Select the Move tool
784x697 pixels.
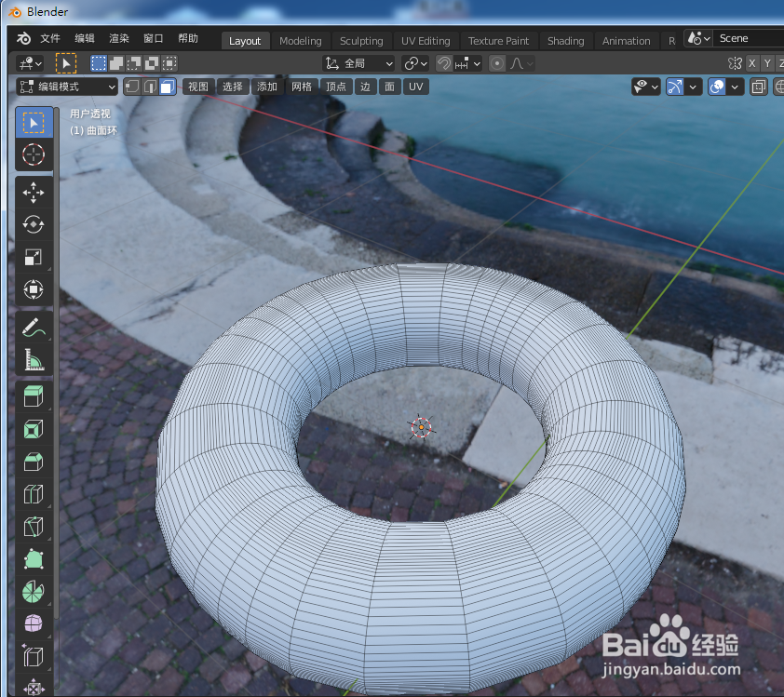pyautogui.click(x=34, y=193)
